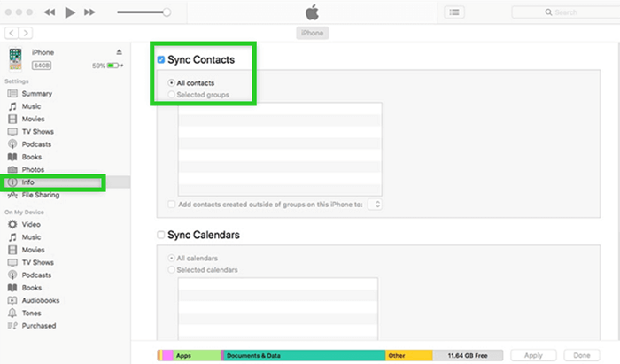The height and width of the screenshot is (364, 620).
Task: Select the Info settings item
Action: coord(28,182)
